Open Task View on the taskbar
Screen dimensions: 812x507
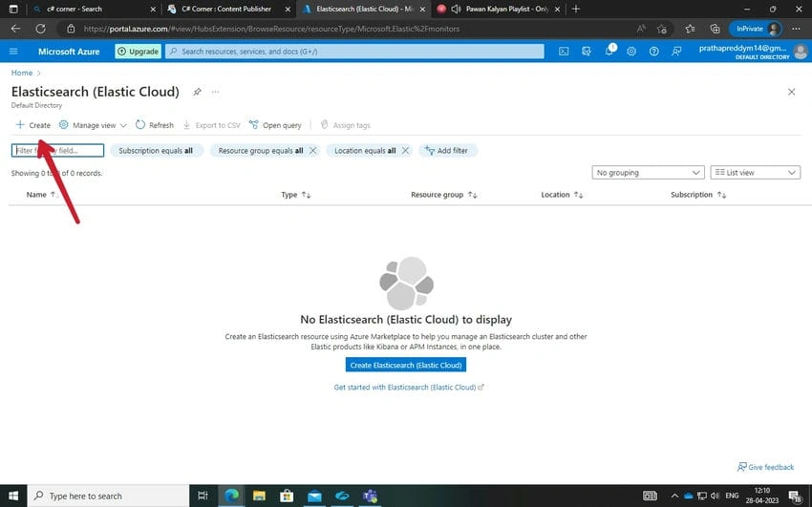(203, 496)
